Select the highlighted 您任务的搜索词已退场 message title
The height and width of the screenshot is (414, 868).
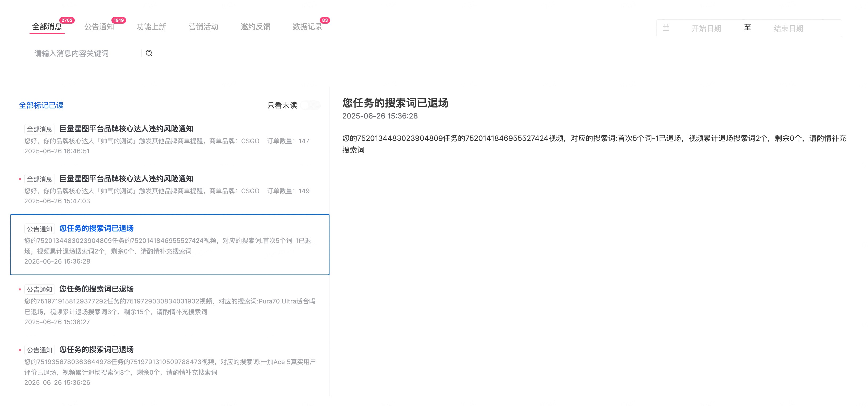click(96, 229)
